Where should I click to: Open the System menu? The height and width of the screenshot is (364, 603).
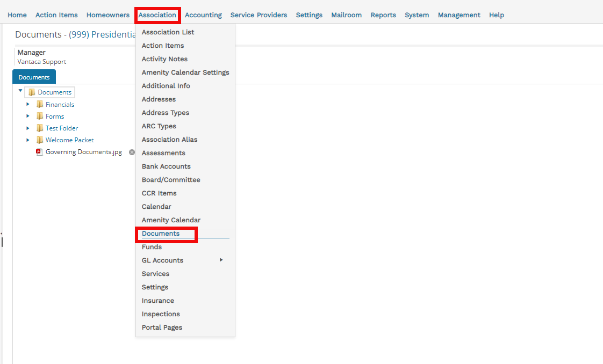coord(417,15)
